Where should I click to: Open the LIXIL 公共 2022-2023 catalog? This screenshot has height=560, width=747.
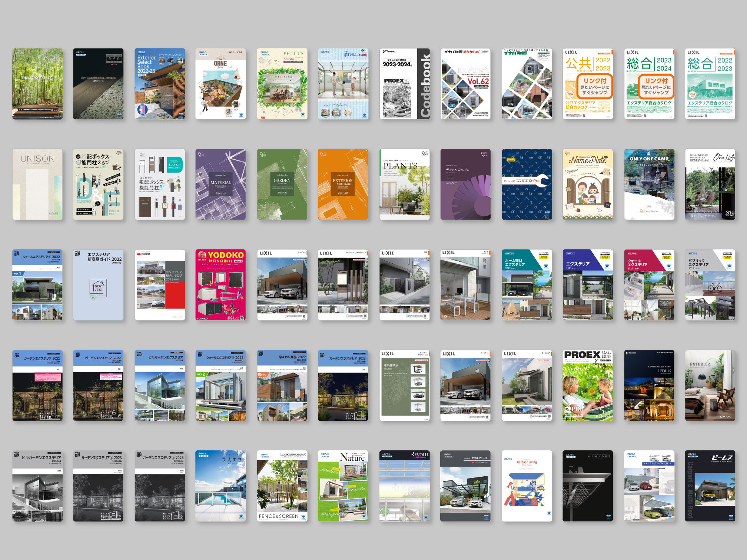588,84
